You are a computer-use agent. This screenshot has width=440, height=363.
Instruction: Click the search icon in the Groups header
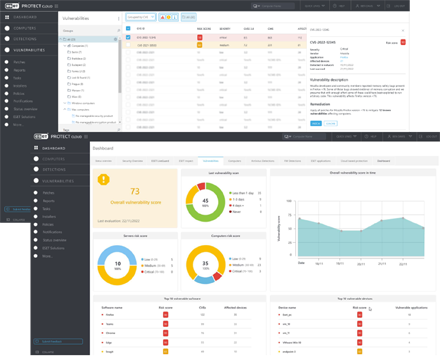(118, 31)
